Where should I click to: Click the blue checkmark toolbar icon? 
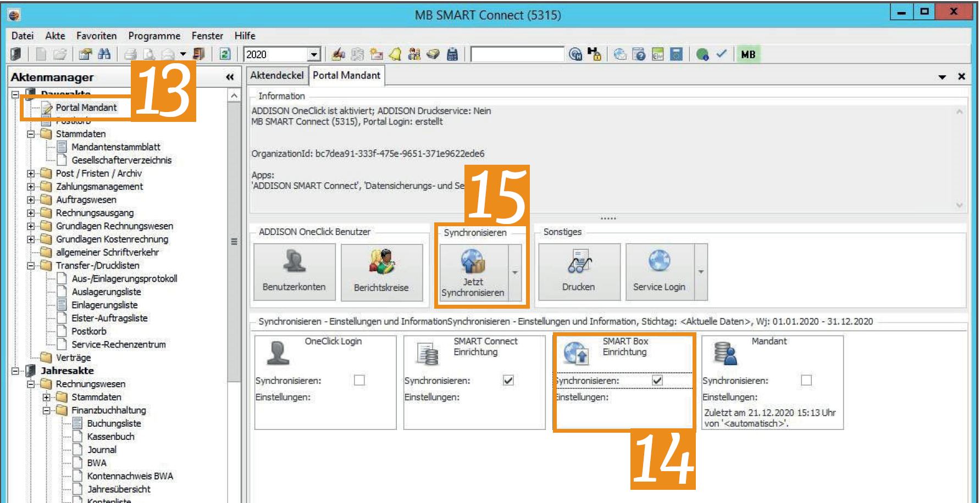coord(721,54)
